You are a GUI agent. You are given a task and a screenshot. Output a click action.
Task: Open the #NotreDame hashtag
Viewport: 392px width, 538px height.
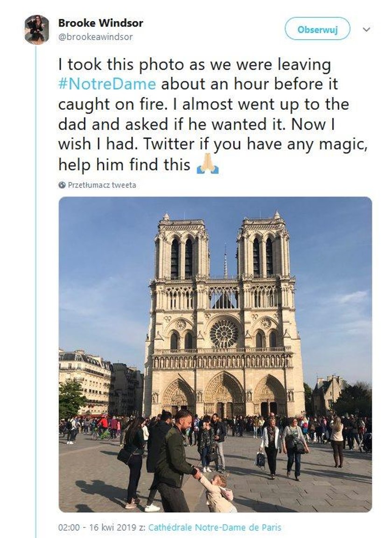tap(107, 84)
